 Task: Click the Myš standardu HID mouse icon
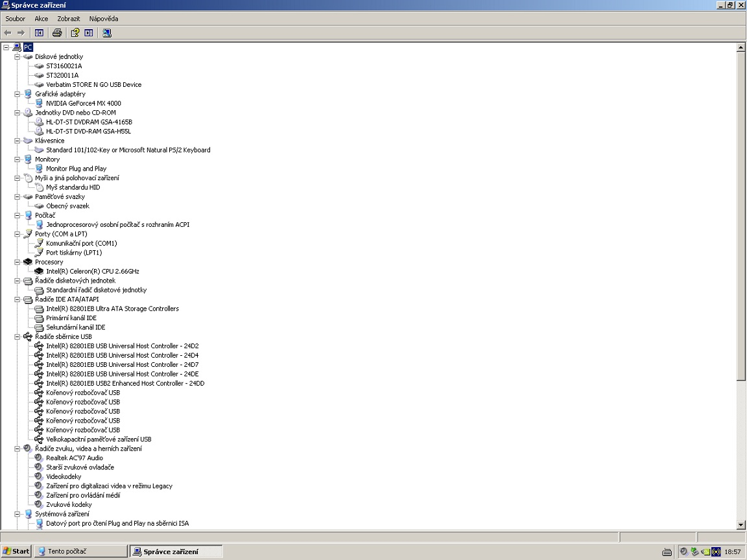click(39, 187)
